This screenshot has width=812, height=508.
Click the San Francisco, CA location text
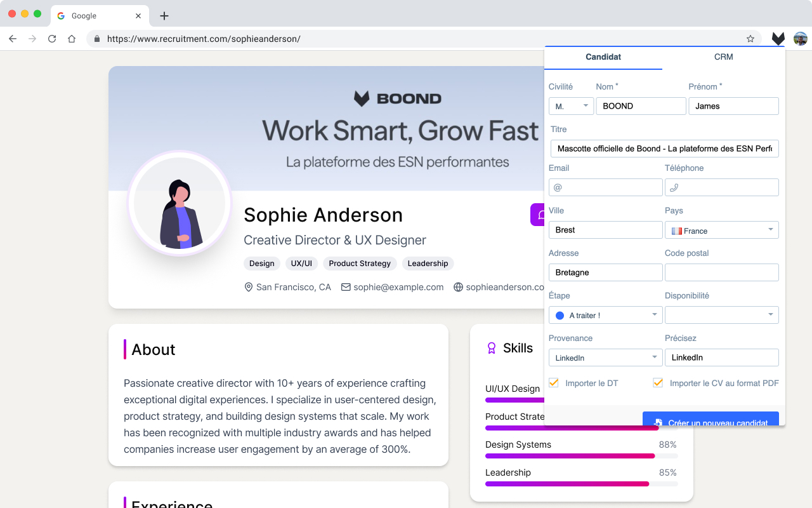pyautogui.click(x=294, y=287)
